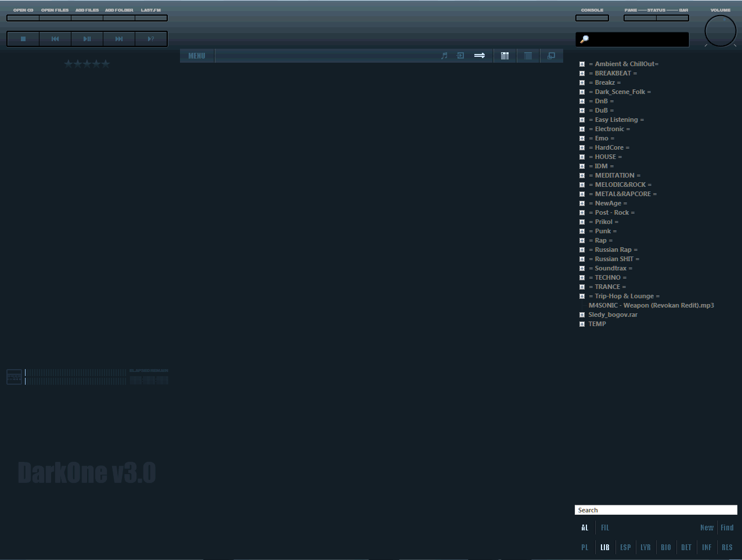This screenshot has width=742, height=560.
Task: Play a random track
Action: [151, 39]
